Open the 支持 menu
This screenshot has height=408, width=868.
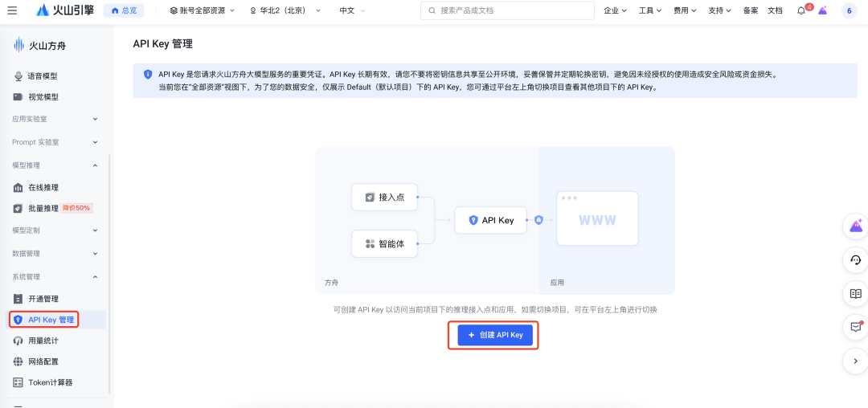tap(719, 10)
